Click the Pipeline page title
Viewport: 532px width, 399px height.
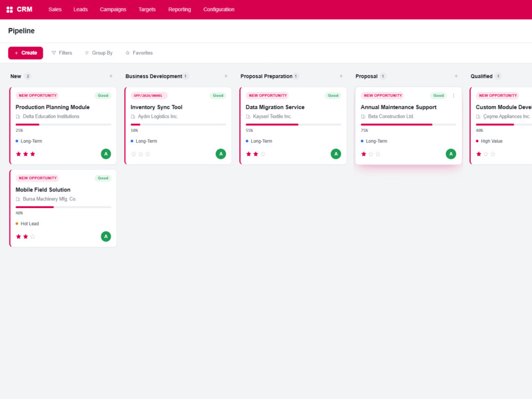click(x=21, y=31)
